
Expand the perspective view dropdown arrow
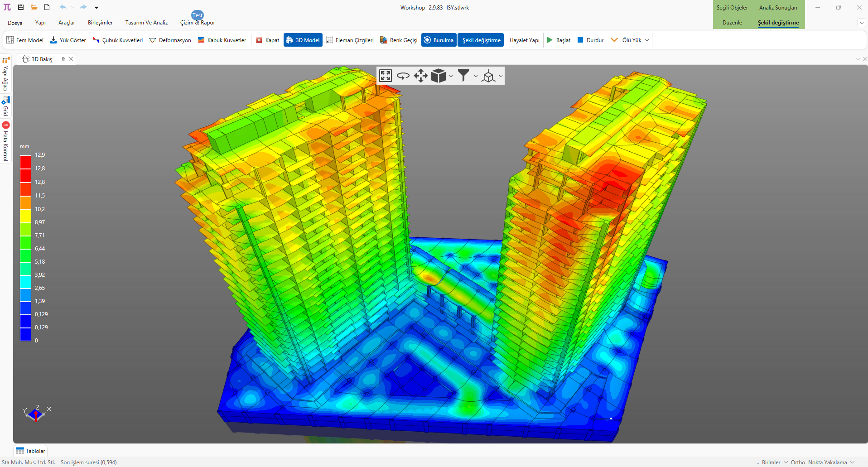coord(501,76)
